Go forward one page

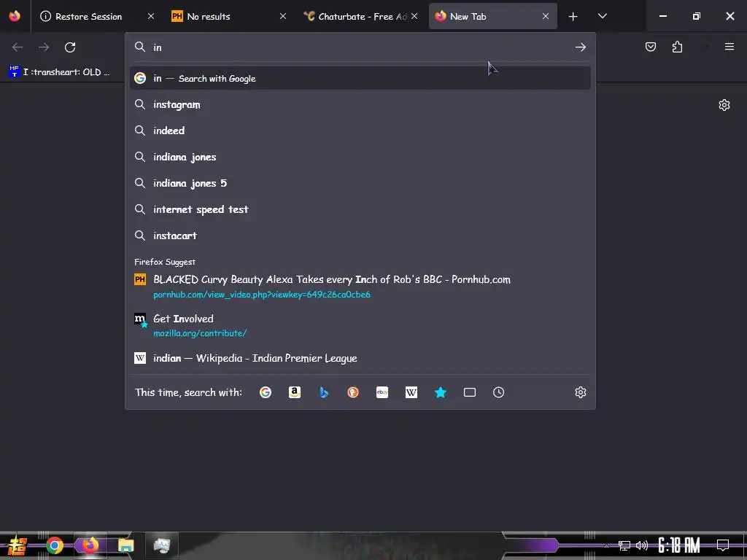pyautogui.click(x=44, y=47)
